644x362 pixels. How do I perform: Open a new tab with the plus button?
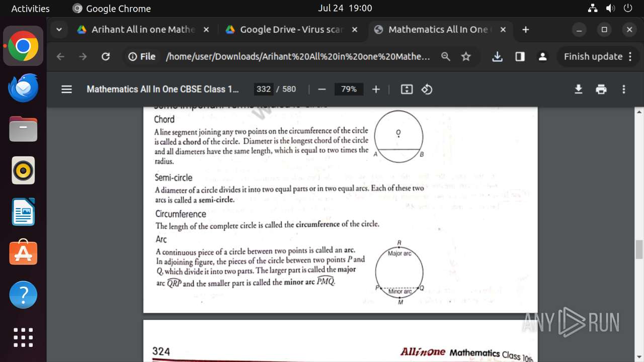click(x=526, y=30)
